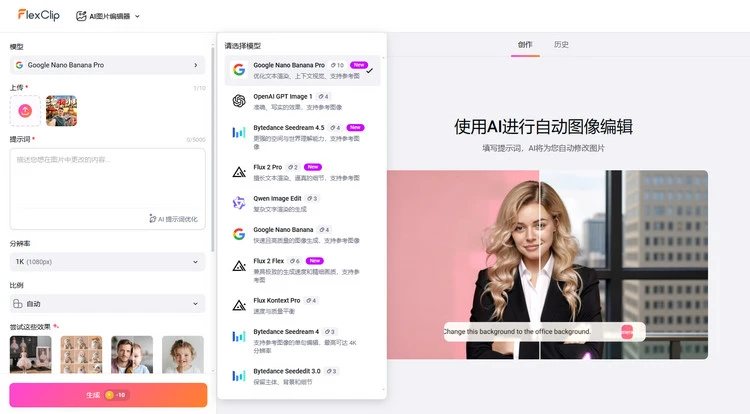Screen dimensions: 750x414
Task: Click the aspect ratio icon beside 自动
Action: 18,304
